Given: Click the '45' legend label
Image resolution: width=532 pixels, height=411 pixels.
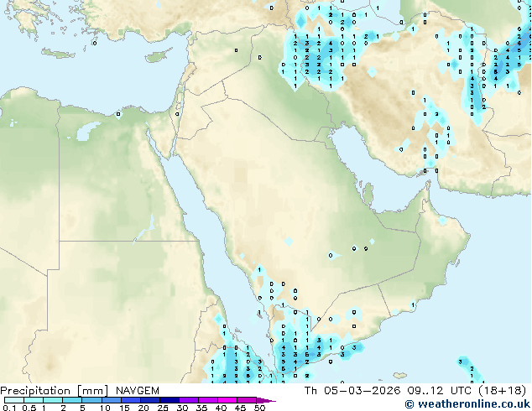Looking at the screenshot, I should coord(240,408).
